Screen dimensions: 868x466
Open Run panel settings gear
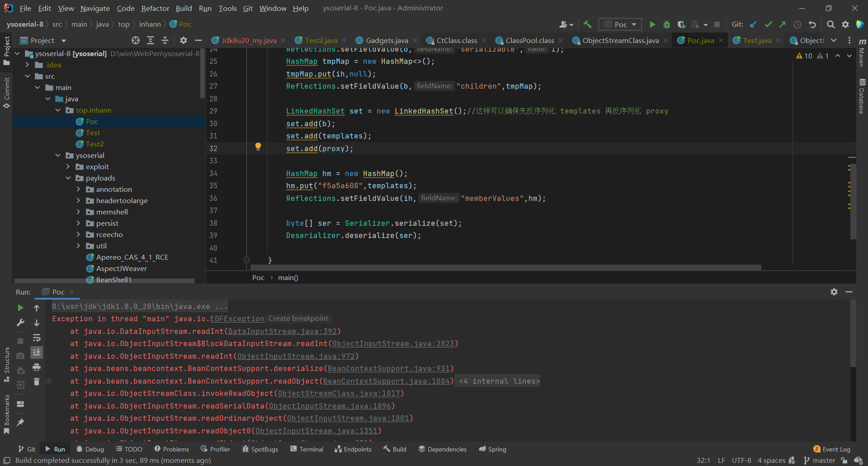click(x=834, y=292)
